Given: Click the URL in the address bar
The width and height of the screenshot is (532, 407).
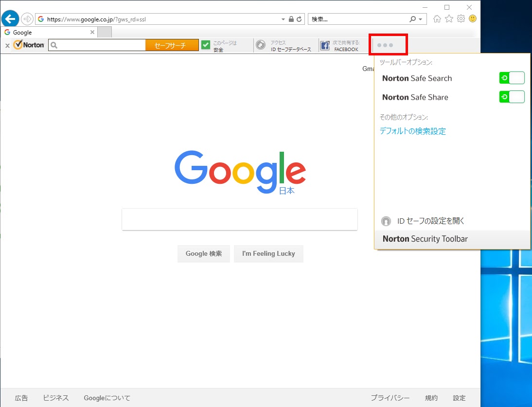Looking at the screenshot, I should [96, 19].
